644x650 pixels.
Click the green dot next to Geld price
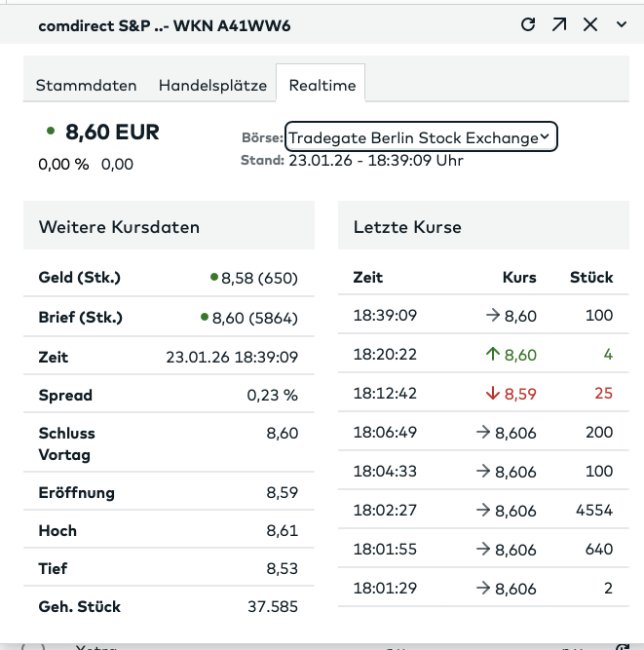(x=214, y=278)
